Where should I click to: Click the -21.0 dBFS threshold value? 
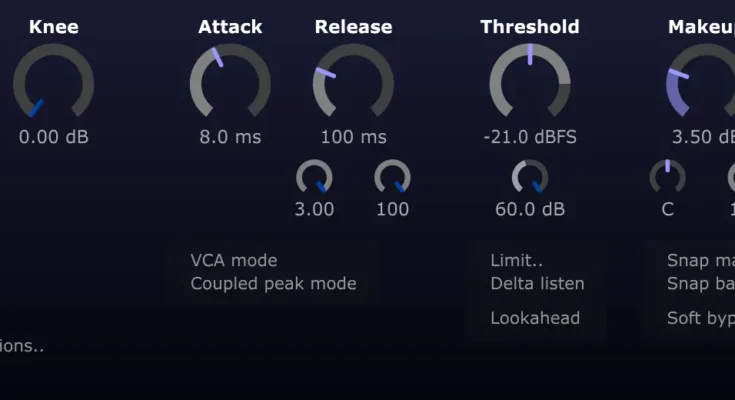point(530,136)
